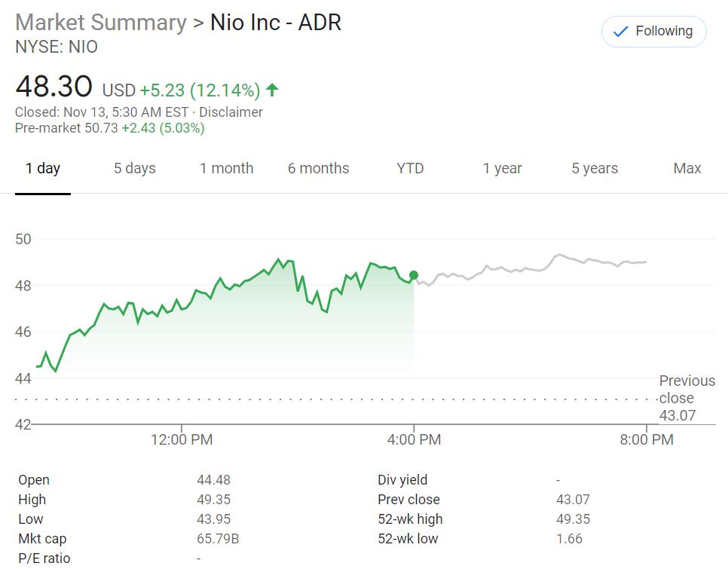The image size is (728, 569).
Task: Switch to the 1 month chart tab
Action: (226, 168)
